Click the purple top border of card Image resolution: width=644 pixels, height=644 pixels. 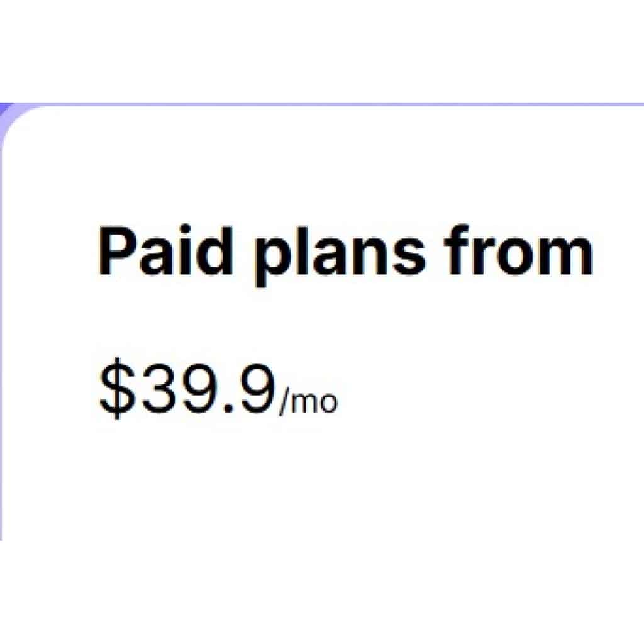coord(377,104)
